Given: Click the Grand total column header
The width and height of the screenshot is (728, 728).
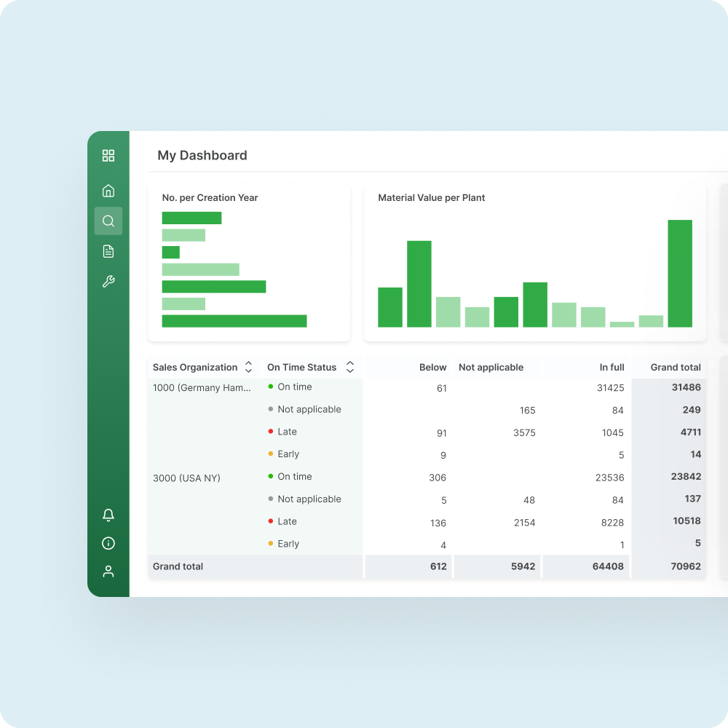Looking at the screenshot, I should tap(676, 367).
